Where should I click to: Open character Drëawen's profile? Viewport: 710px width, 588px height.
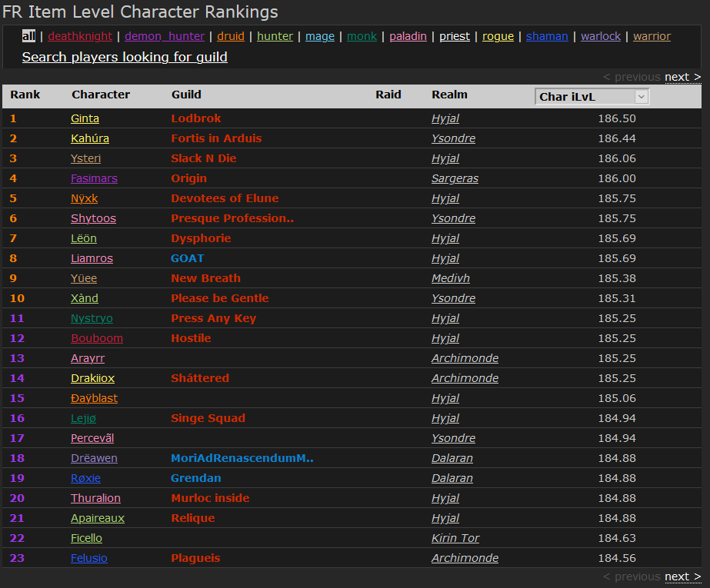[94, 458]
